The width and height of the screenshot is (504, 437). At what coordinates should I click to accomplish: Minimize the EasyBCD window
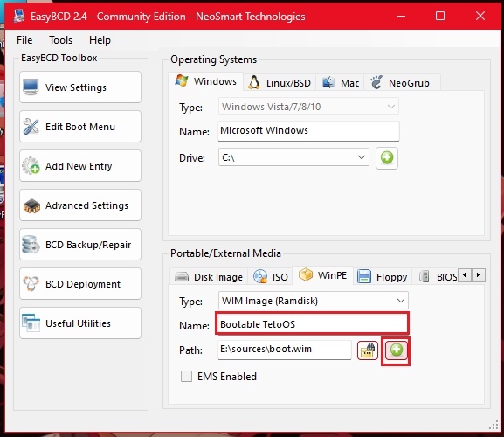[x=401, y=16]
